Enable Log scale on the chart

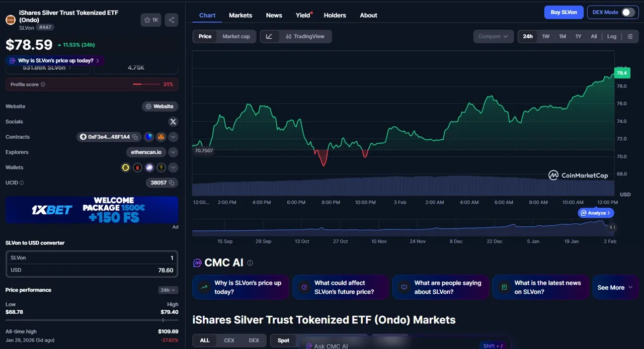point(611,36)
